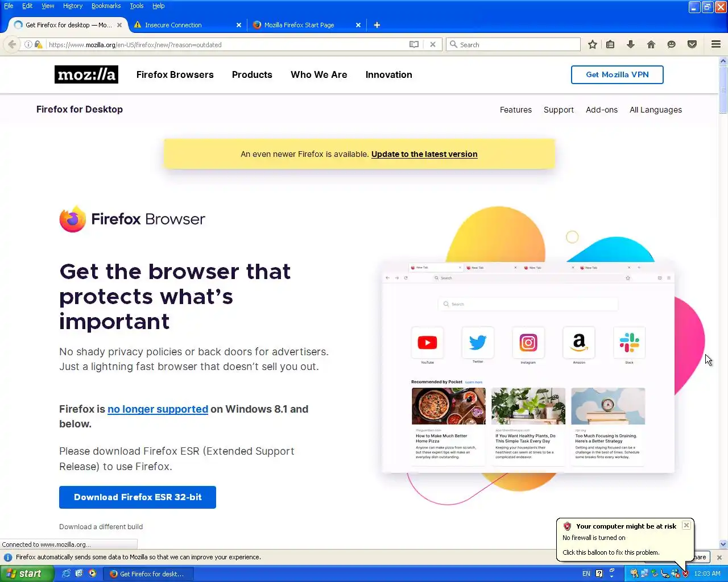Open the Downloads arrow icon
The image size is (728, 582).
click(631, 44)
